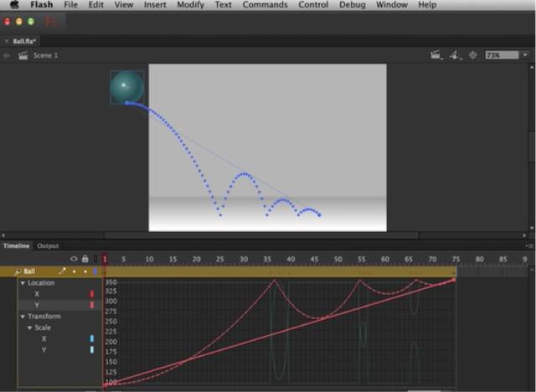Click frame 30 on the timeline ruler
This screenshot has height=392, width=536.
click(x=244, y=259)
